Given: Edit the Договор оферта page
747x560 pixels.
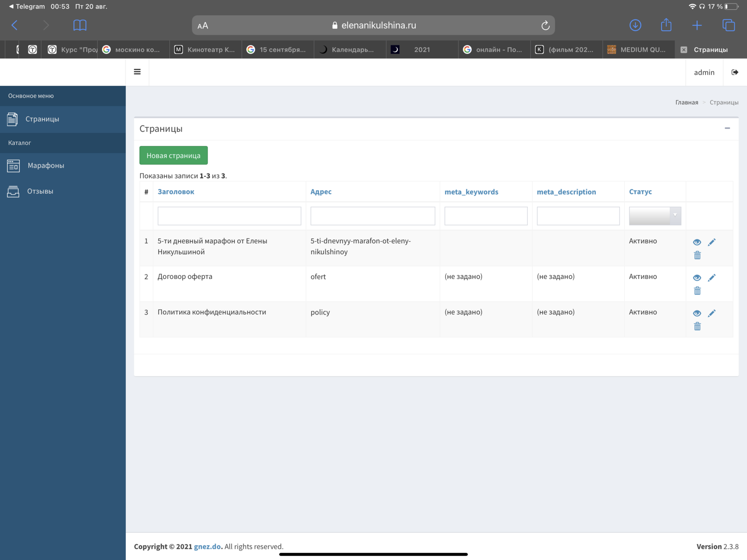Looking at the screenshot, I should point(711,278).
